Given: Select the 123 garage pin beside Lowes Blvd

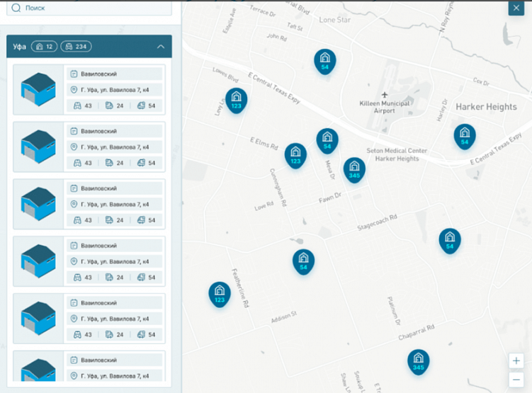Looking at the screenshot, I should 236,101.
